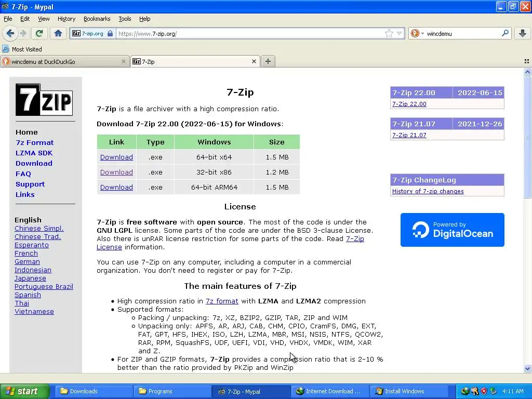The width and height of the screenshot is (532, 399).
Task: Open the 7z Format sidebar link
Action: [35, 142]
